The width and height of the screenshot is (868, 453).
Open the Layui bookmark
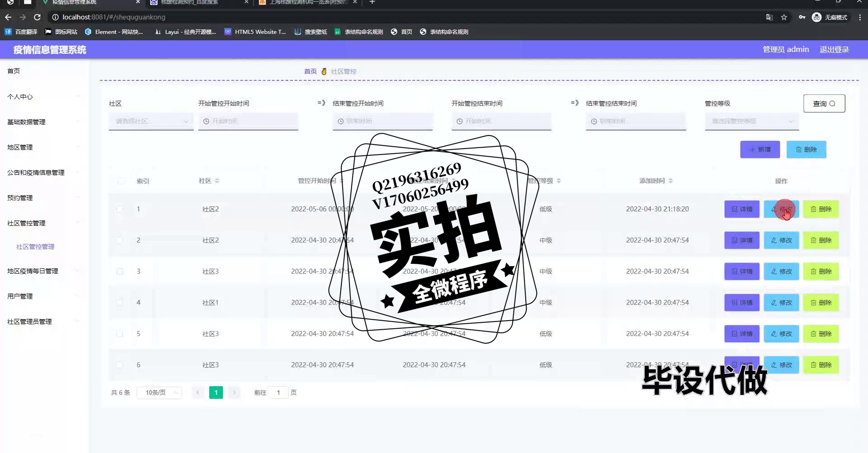pyautogui.click(x=185, y=32)
